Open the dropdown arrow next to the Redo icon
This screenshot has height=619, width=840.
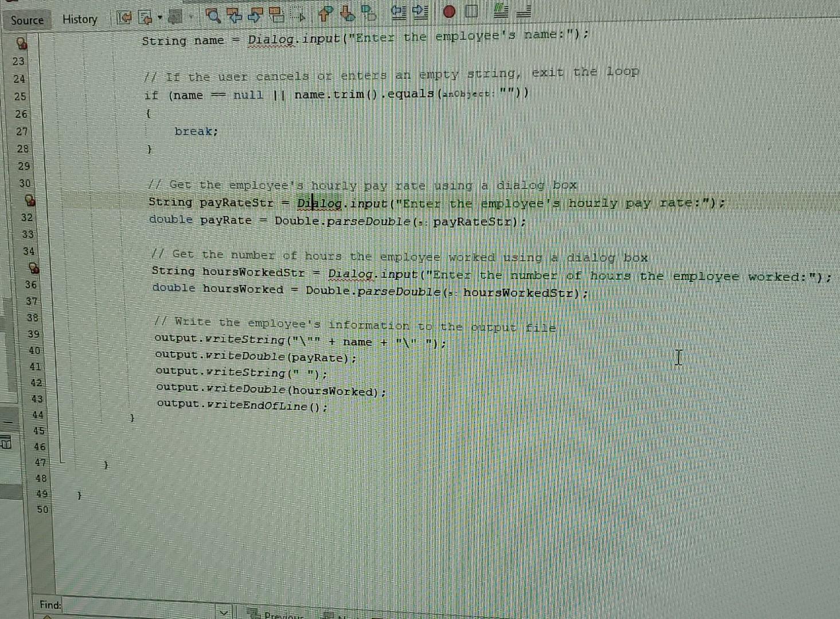tap(159, 17)
